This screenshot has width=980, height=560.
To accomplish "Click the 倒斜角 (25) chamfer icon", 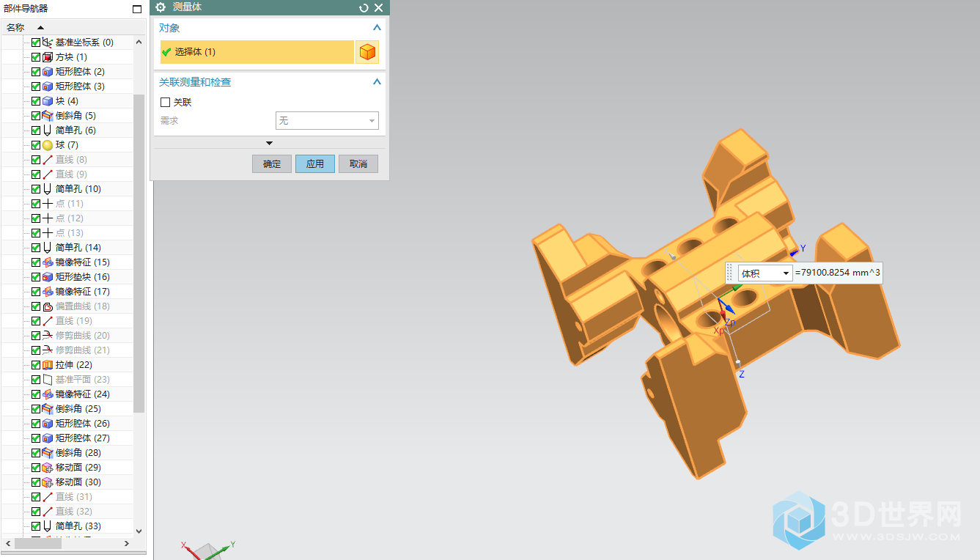I will (48, 409).
